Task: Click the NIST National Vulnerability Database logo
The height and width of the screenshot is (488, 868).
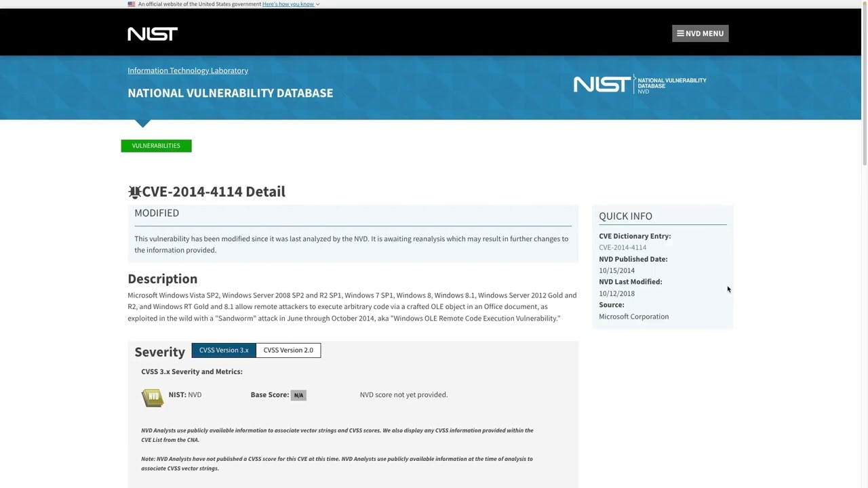Action: point(640,84)
